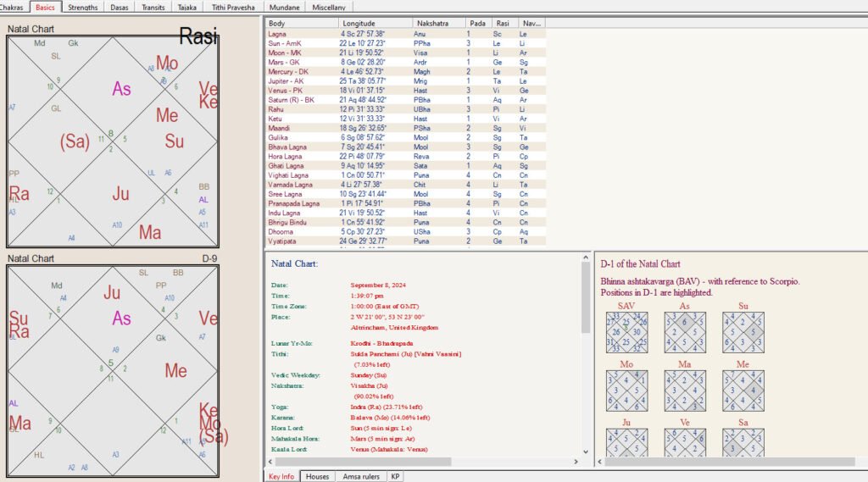Open the Dasas tab
868x482 pixels.
(118, 7)
